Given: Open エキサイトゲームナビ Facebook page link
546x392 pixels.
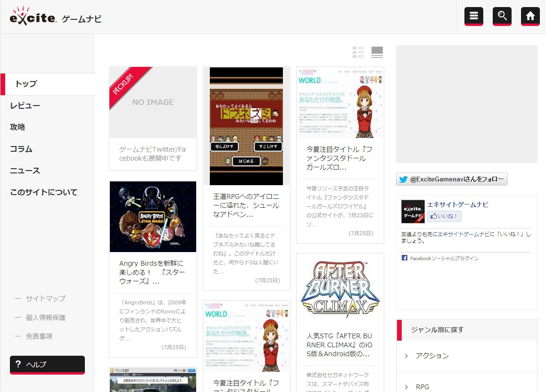Looking at the screenshot, I should pyautogui.click(x=457, y=204).
